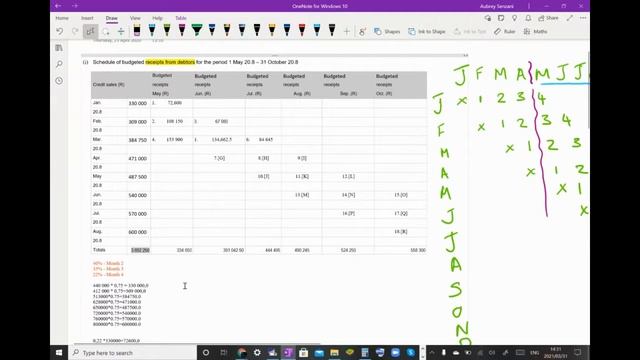
Task: Pick the light blue pen after the eraser
Action: click(x=152, y=30)
